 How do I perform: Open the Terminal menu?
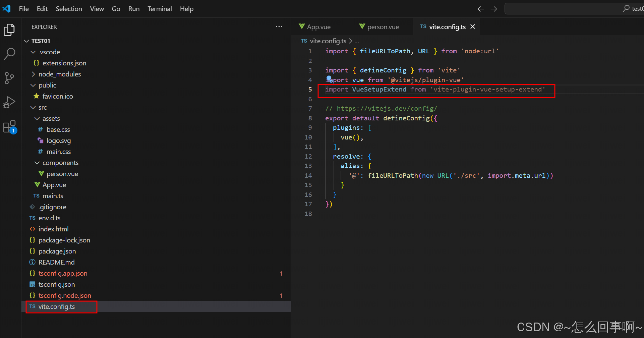click(160, 9)
